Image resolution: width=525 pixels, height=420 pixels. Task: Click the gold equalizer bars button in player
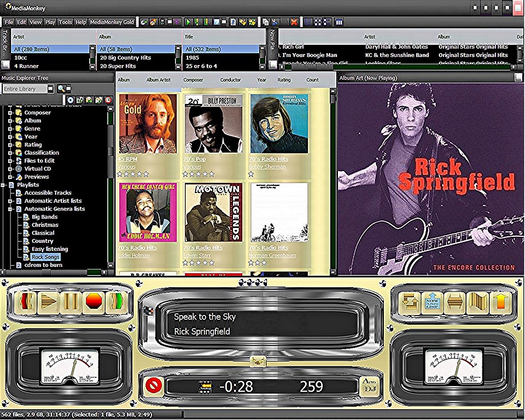tap(478, 302)
